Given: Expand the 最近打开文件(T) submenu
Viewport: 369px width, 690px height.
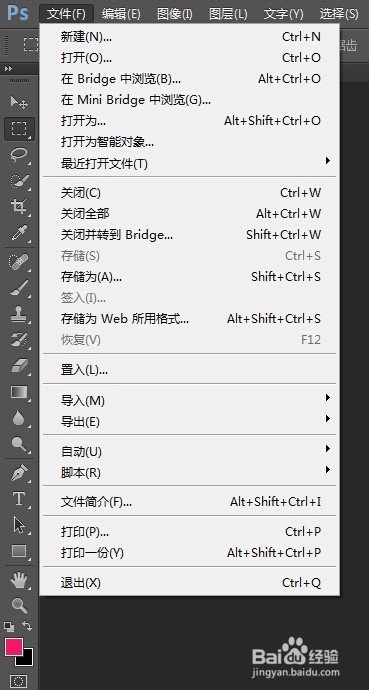Looking at the screenshot, I should [x=189, y=164].
